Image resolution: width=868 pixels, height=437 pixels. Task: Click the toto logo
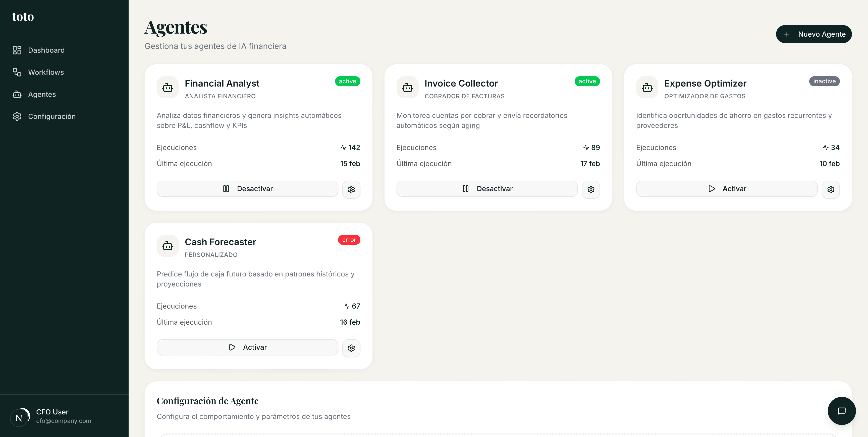[x=23, y=16]
